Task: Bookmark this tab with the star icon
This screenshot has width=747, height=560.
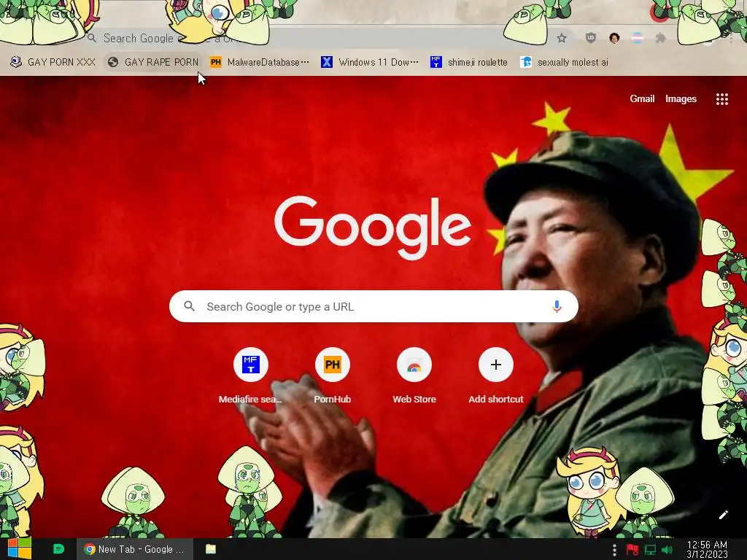Action: click(x=562, y=38)
